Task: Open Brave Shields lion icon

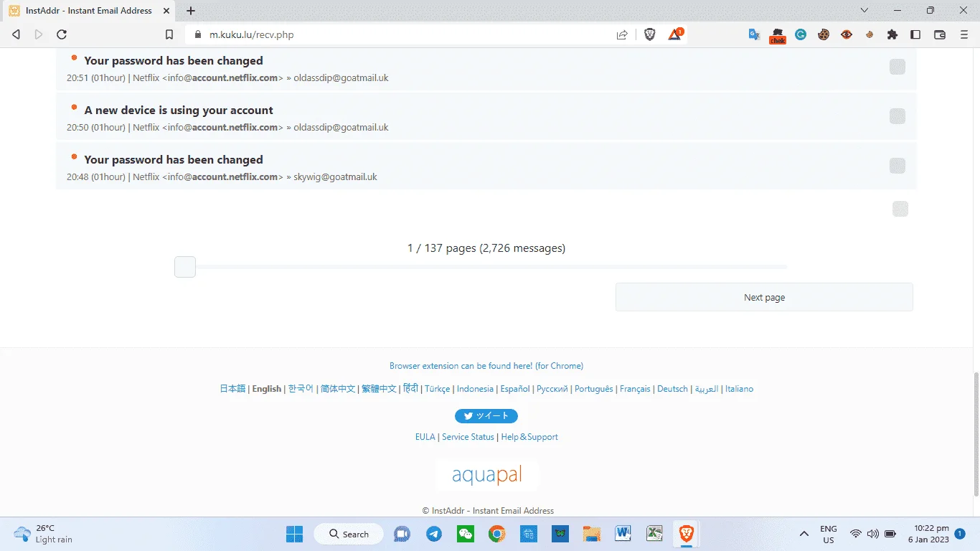Action: click(x=650, y=34)
